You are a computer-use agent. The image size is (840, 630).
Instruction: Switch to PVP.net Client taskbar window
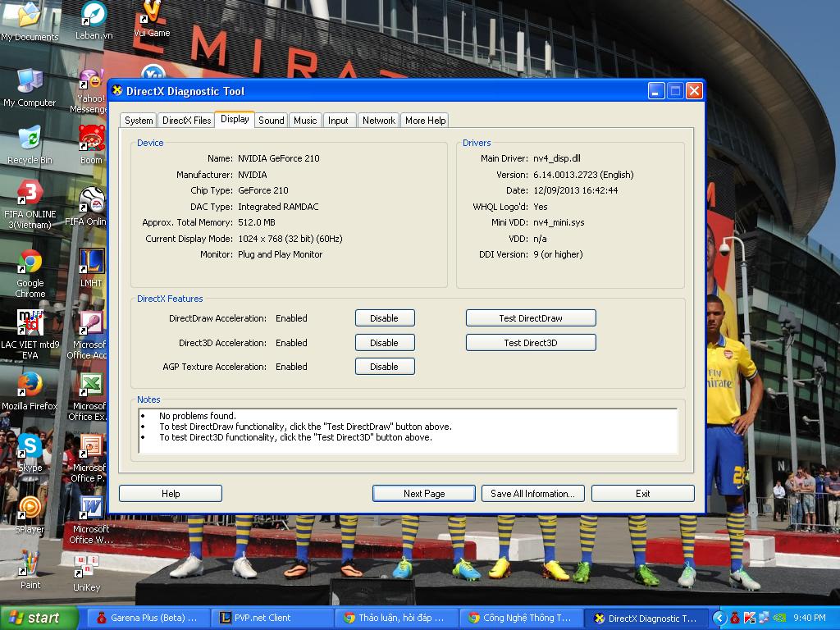[272, 618]
